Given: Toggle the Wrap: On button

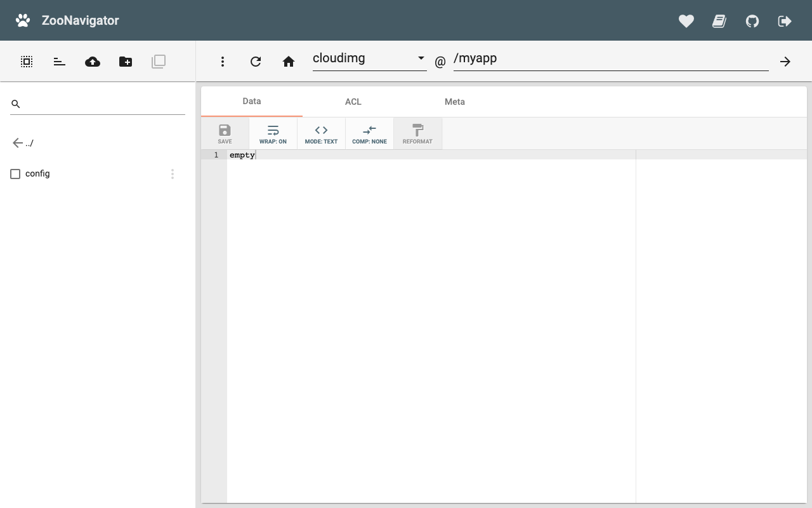Looking at the screenshot, I should click(273, 134).
